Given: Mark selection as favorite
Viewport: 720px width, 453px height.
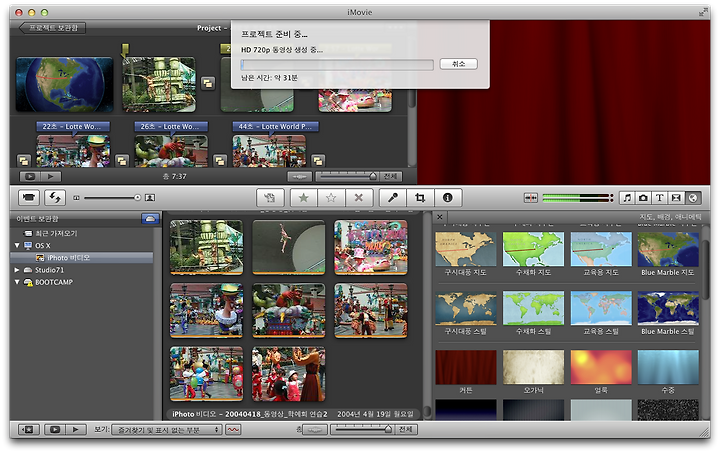Looking at the screenshot, I should [x=304, y=198].
